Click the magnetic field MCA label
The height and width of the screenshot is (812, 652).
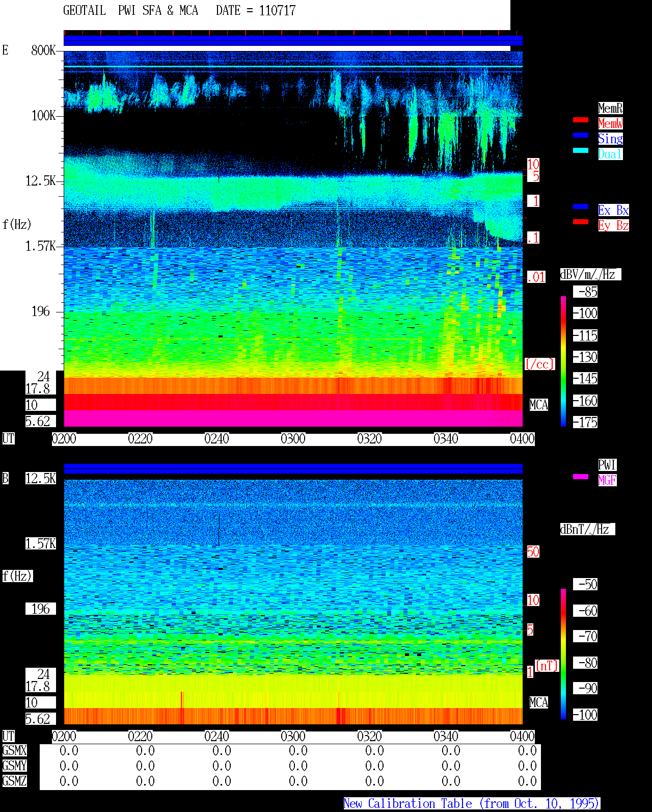(539, 703)
